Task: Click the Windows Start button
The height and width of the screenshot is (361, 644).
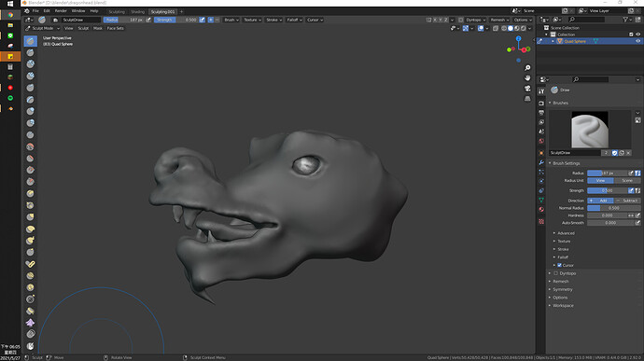Action: [x=10, y=4]
